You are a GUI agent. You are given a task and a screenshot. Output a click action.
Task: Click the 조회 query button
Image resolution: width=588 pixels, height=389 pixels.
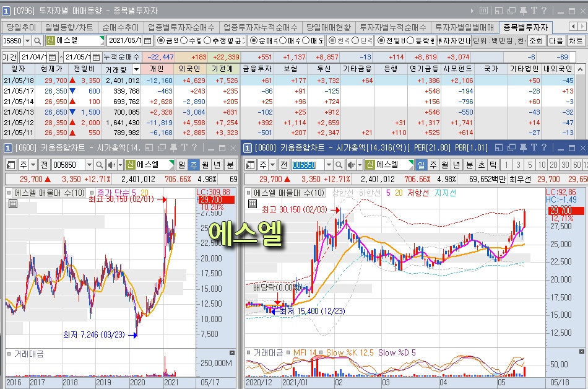coord(536,40)
